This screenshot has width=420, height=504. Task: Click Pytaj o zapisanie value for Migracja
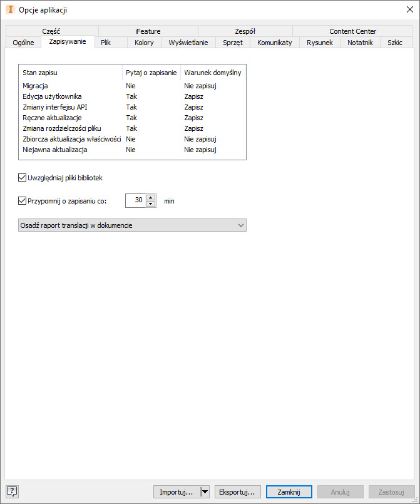(131, 85)
